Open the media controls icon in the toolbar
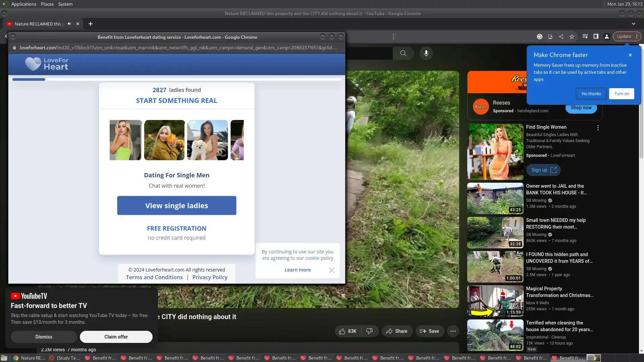Viewport: 644px width, 362px height. point(585,37)
